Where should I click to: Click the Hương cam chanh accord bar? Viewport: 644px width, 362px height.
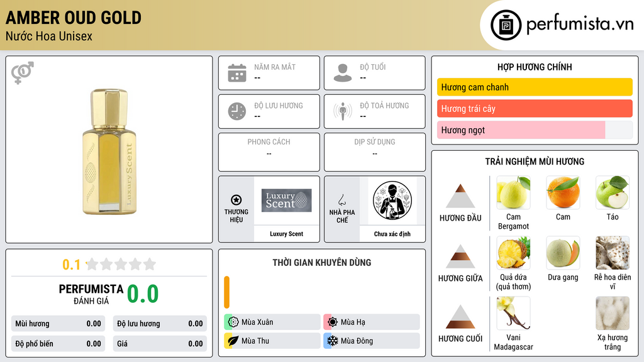[535, 87]
